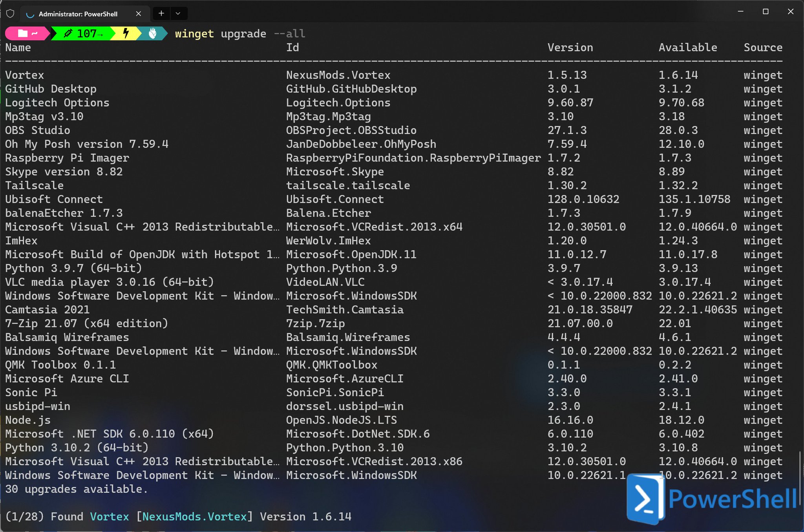Click the shield icon in the title bar
The image size is (804, 532).
click(11, 14)
